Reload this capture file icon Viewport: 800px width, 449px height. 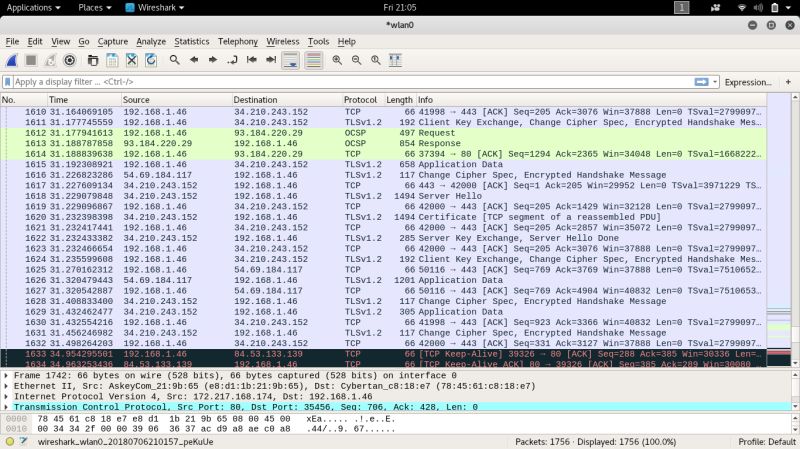click(151, 60)
